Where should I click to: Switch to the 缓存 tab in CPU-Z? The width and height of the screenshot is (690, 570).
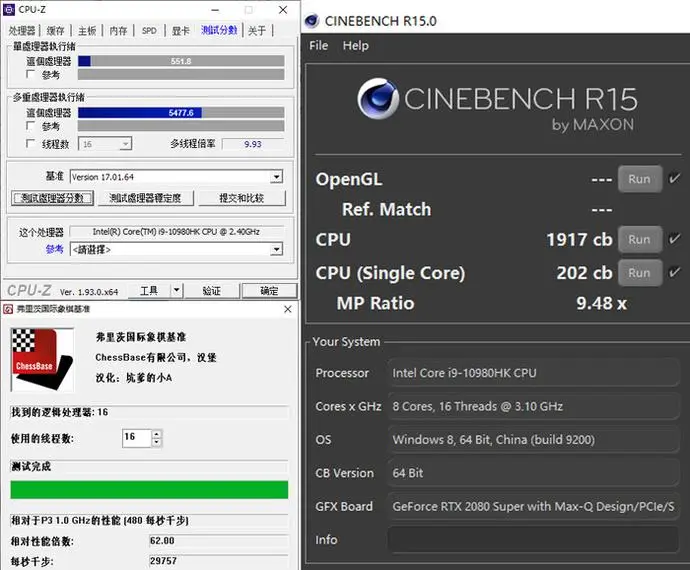(x=55, y=30)
